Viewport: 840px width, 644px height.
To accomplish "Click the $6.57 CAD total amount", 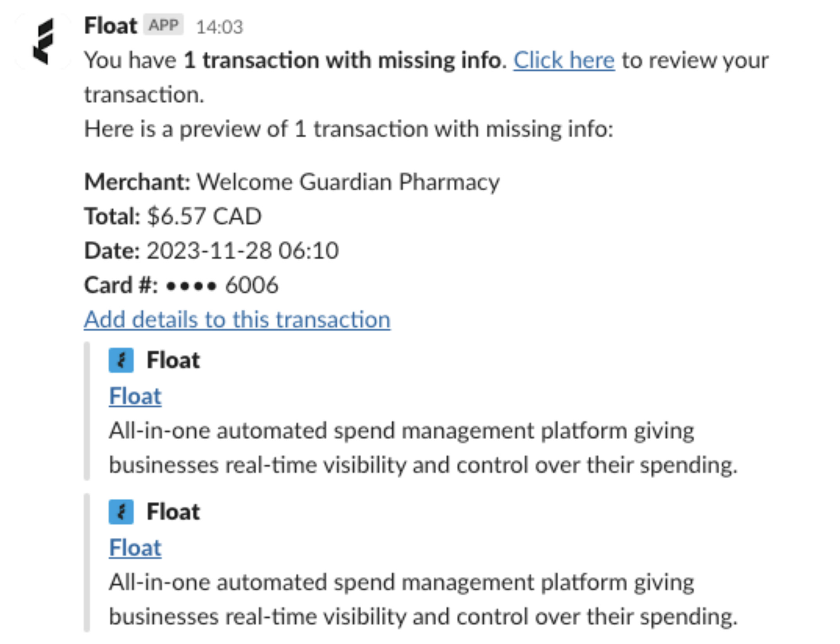I will [204, 216].
